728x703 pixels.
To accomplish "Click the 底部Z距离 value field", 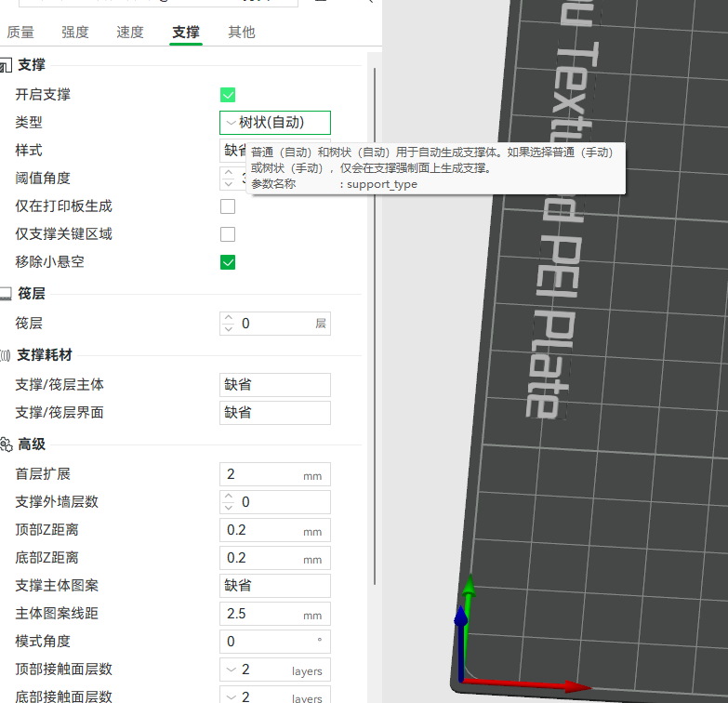I will click(275, 558).
